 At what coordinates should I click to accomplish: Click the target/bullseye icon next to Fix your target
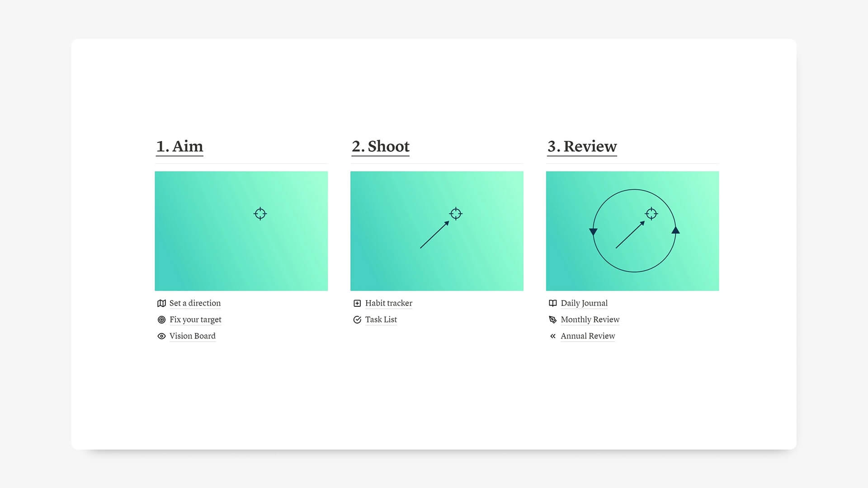tap(161, 319)
